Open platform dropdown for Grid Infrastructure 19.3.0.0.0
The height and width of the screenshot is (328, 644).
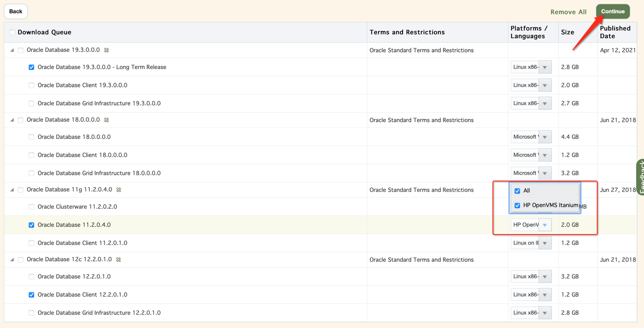point(545,103)
